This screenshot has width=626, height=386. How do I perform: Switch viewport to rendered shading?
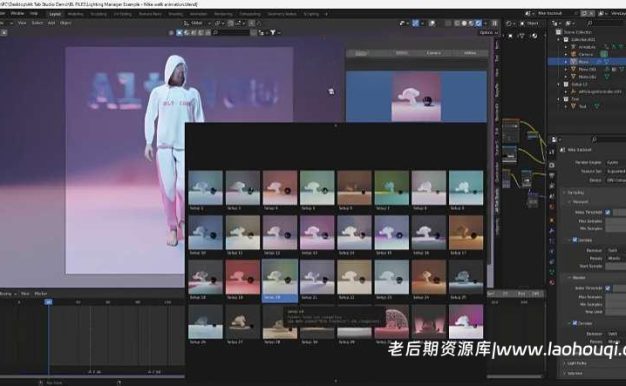pyautogui.click(x=479, y=23)
